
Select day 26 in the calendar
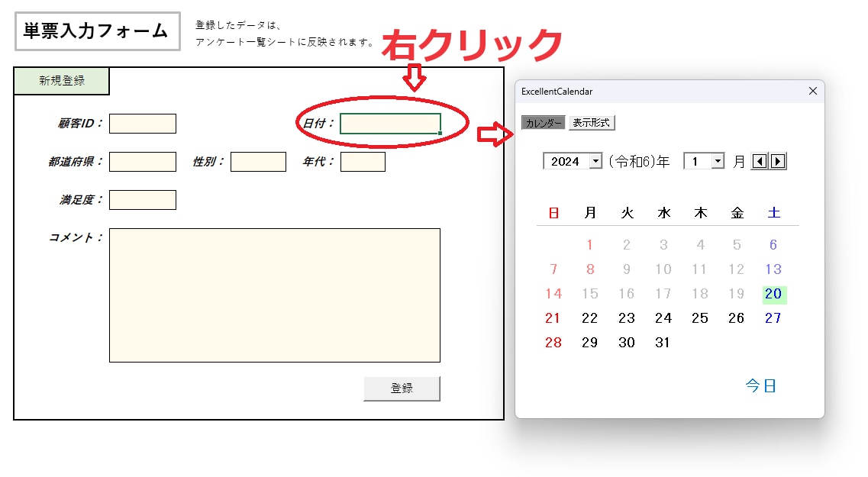tap(736, 318)
